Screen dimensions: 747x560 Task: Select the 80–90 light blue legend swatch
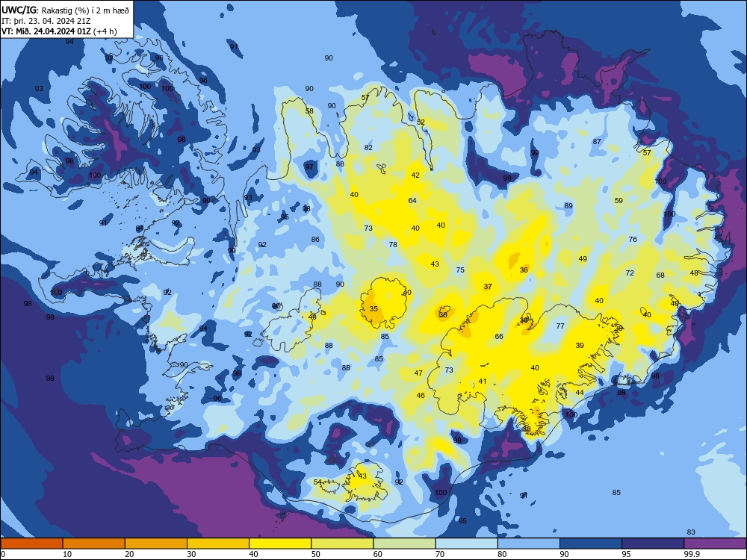pos(529,544)
